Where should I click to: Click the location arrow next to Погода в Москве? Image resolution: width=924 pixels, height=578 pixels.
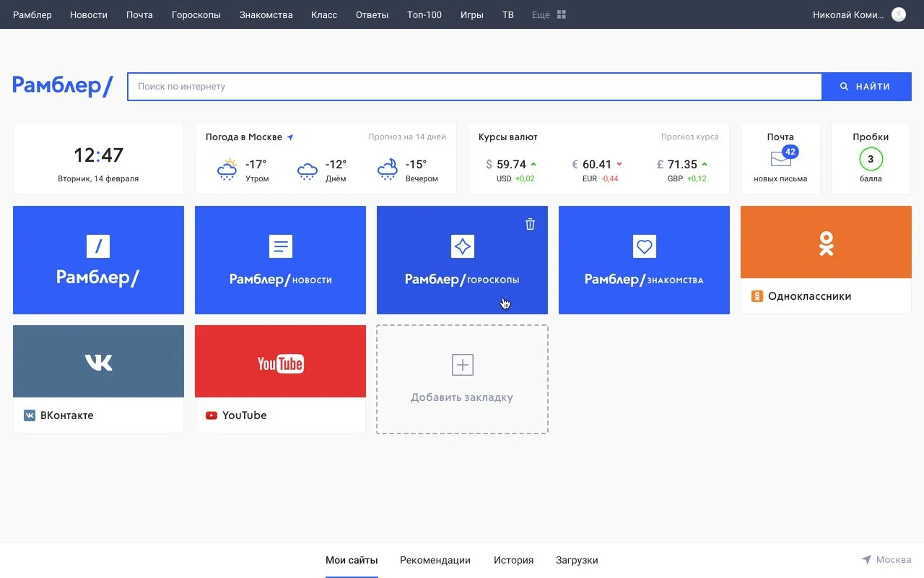[290, 137]
